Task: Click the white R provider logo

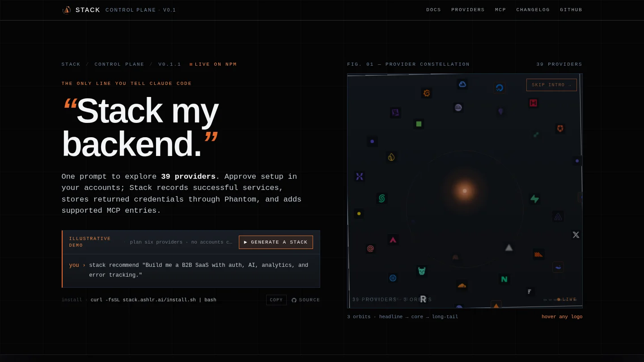Action: coord(423,299)
